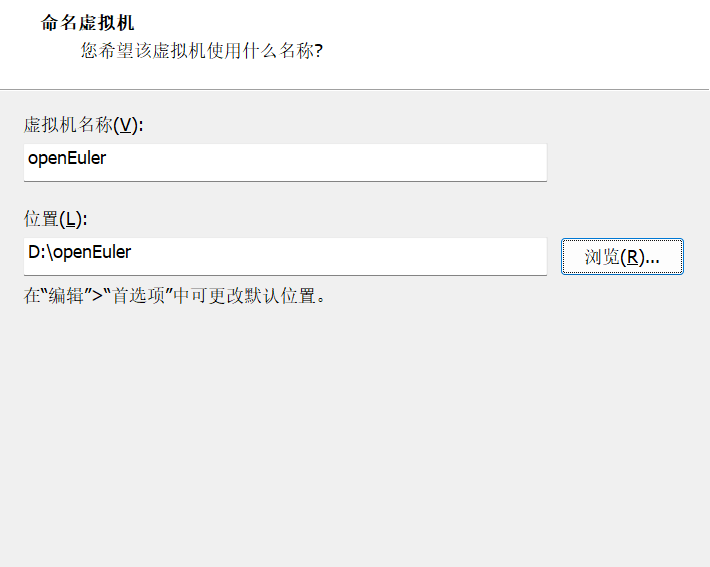Click the 位置(L): label
710x567 pixels.
coord(56,219)
